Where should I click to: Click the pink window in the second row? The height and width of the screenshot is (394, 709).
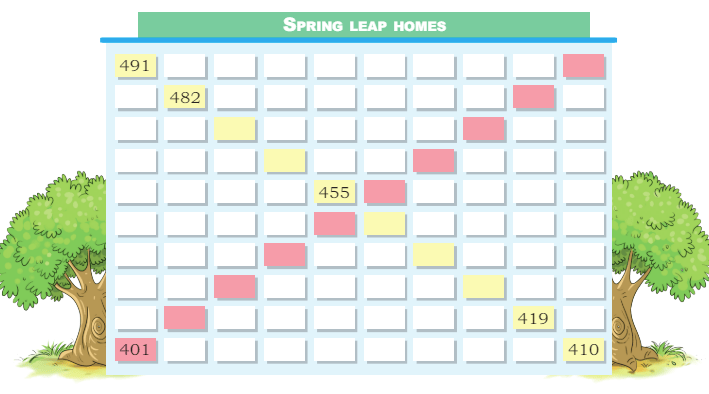point(533,97)
